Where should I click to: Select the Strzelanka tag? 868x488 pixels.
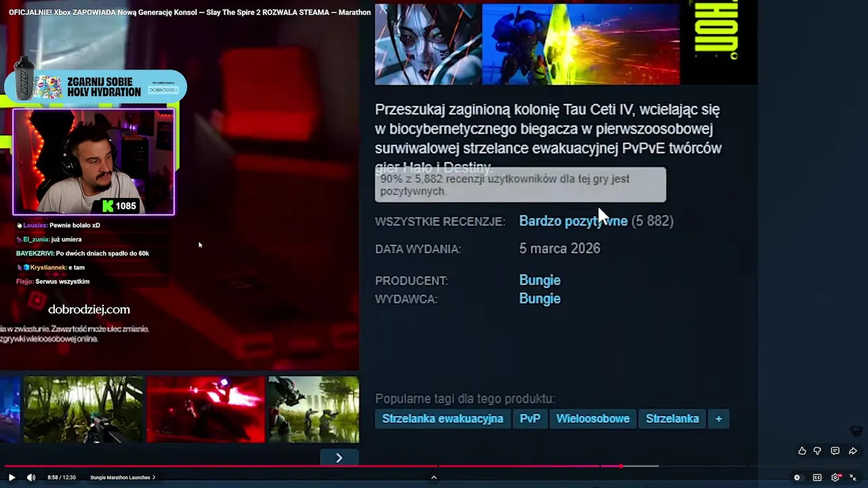tap(672, 418)
